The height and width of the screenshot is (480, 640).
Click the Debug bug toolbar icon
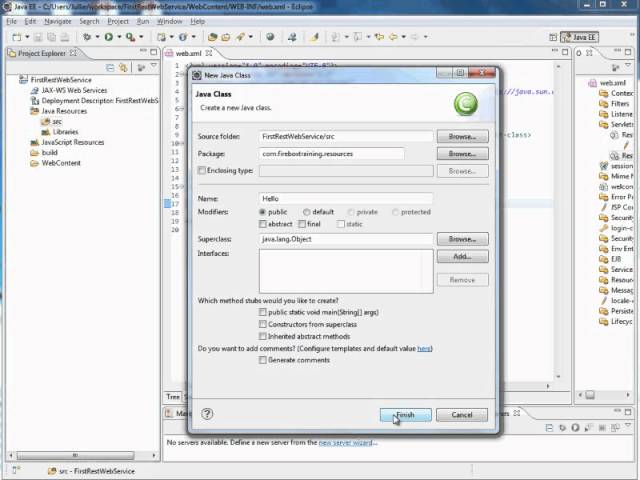click(x=87, y=37)
